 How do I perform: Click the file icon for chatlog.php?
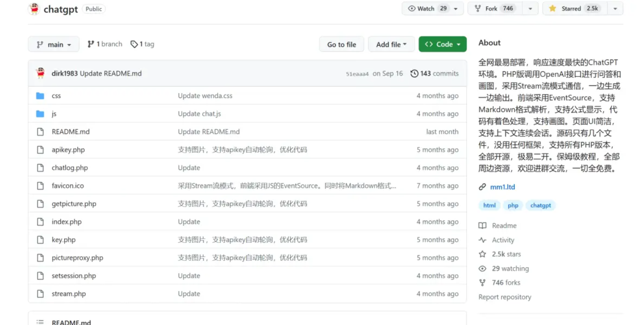pos(40,168)
